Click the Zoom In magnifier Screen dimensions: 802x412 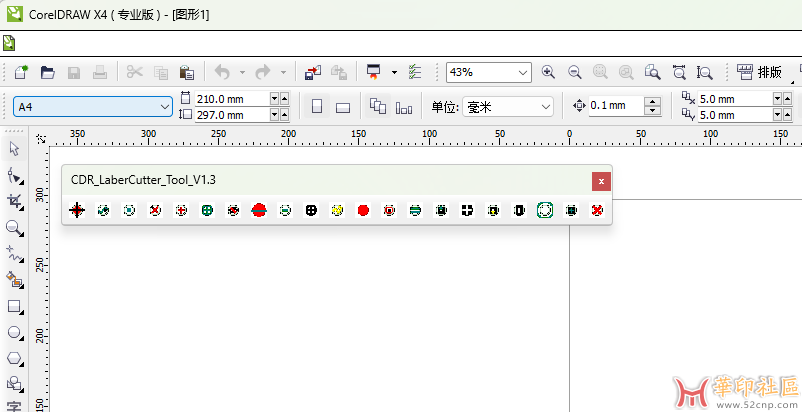548,72
